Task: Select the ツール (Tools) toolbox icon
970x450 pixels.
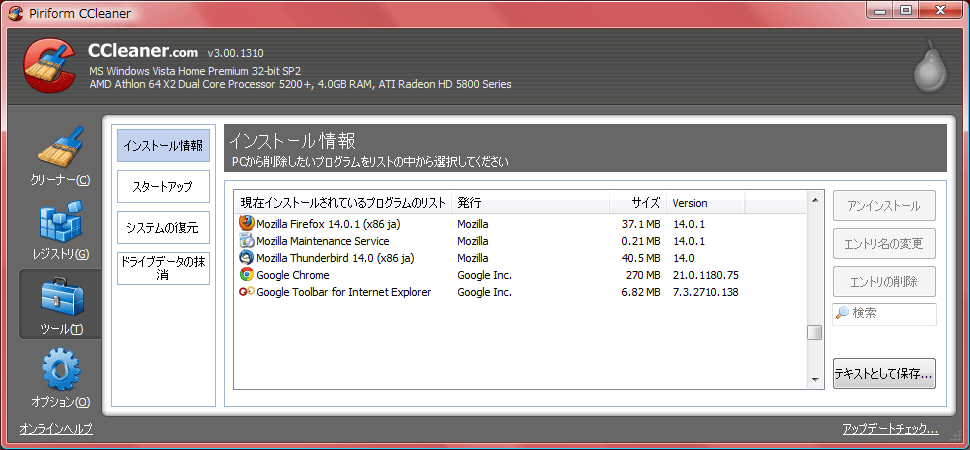Action: pyautogui.click(x=60, y=296)
